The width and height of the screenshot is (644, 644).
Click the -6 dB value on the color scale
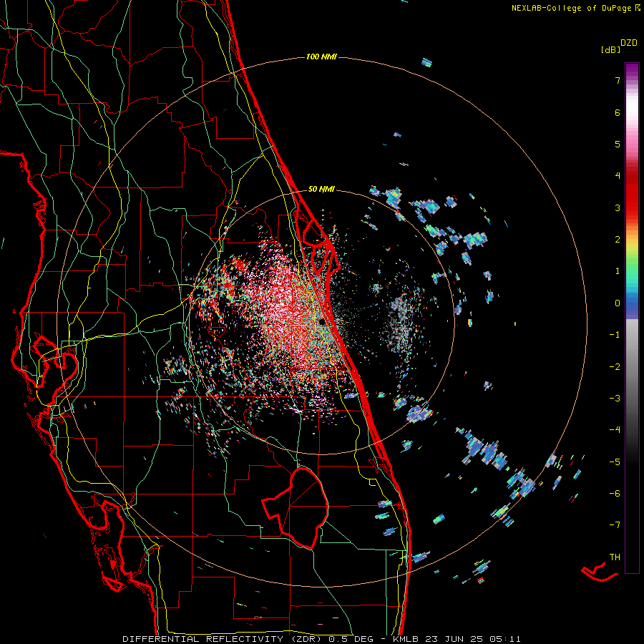click(x=615, y=494)
